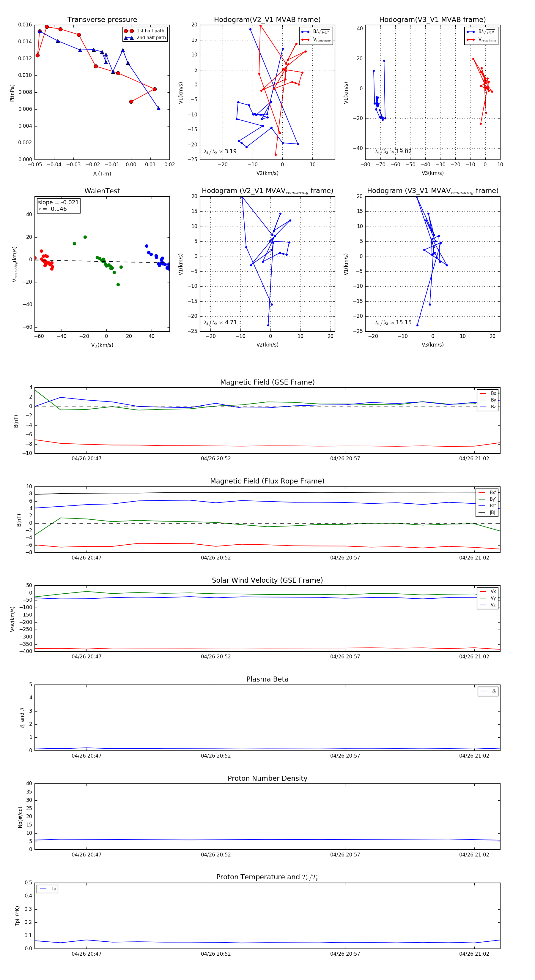Select the "Bz'" legend entry in Flux Rope plot
535x980 pixels.
coord(487,506)
